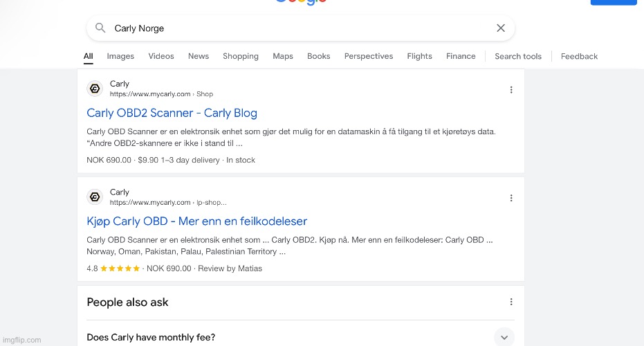Go to the Maps tab
The width and height of the screenshot is (644, 346).
(283, 56)
